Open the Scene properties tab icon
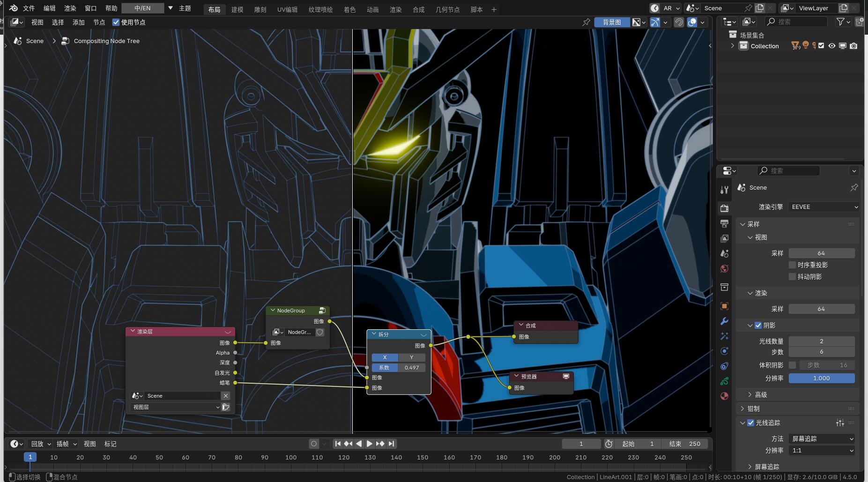Viewport: 868px width, 482px height. click(x=724, y=253)
